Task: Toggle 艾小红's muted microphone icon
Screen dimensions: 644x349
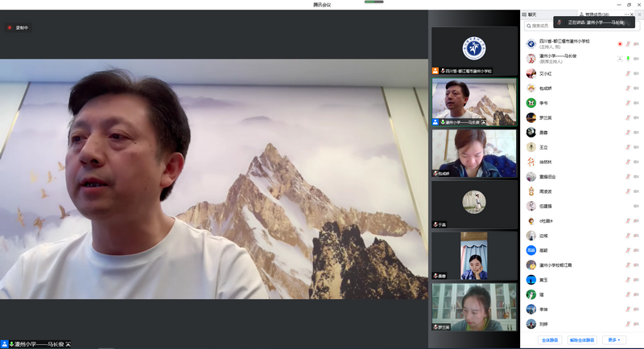Action: click(x=627, y=73)
